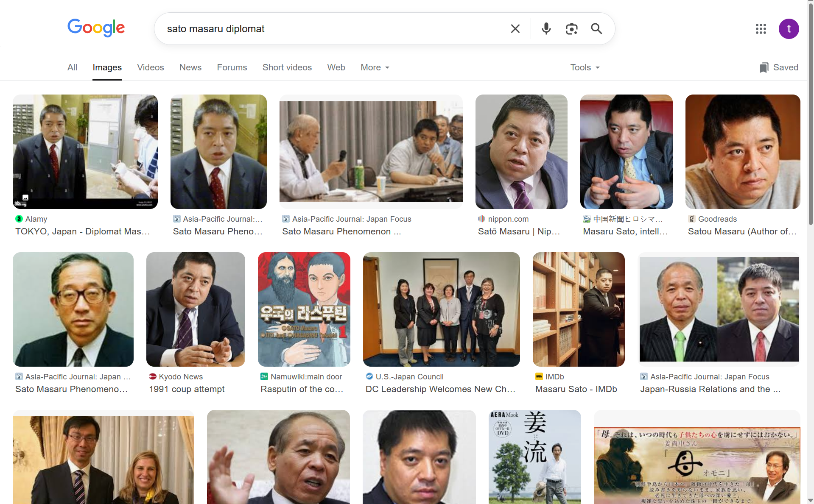Open 'DC Leadership Welcomes New Ch…' link

click(x=440, y=389)
